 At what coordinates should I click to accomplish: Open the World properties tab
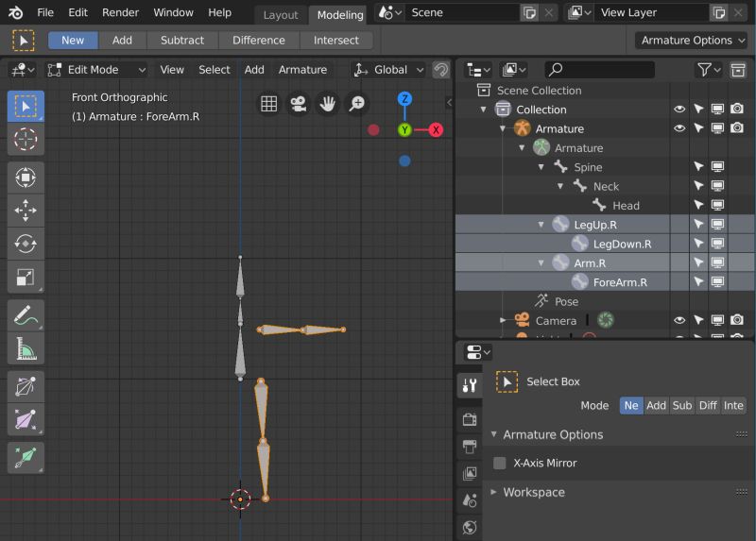pyautogui.click(x=469, y=528)
